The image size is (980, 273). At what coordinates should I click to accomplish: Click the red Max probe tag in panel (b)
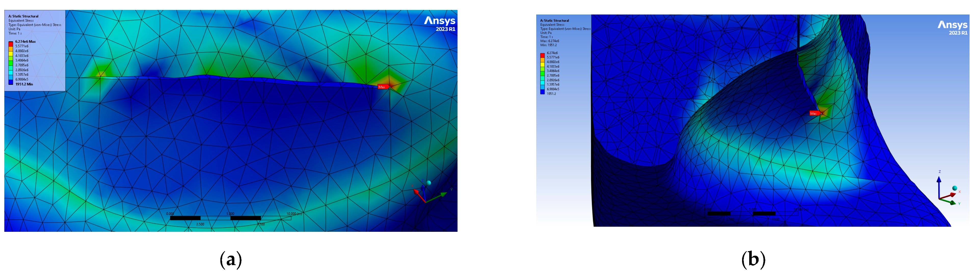point(814,113)
